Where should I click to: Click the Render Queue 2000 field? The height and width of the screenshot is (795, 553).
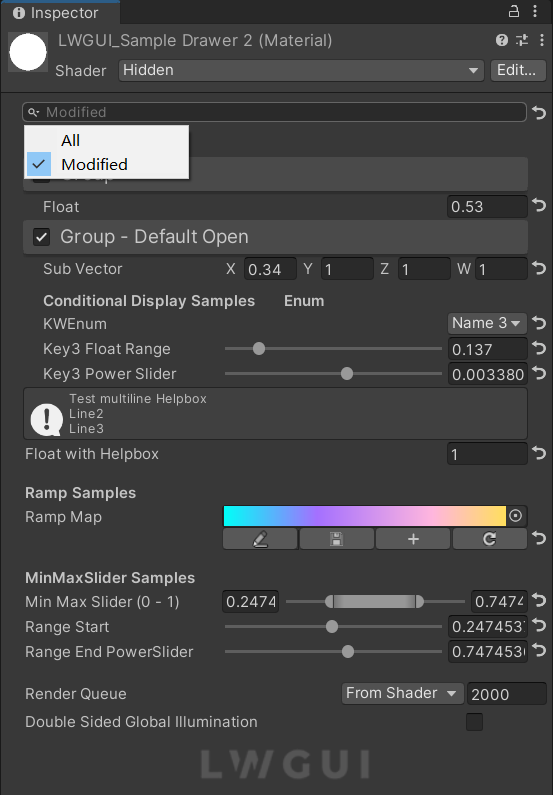[506, 694]
